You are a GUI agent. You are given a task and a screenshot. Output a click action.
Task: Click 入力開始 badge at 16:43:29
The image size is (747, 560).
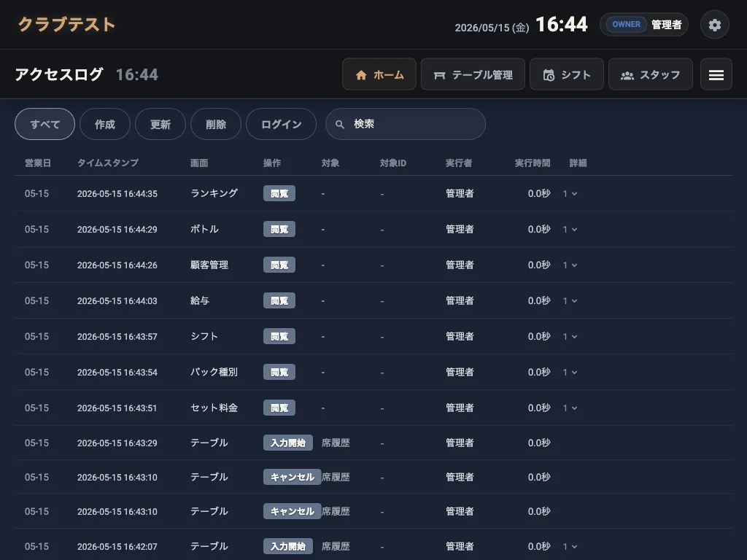coord(287,443)
